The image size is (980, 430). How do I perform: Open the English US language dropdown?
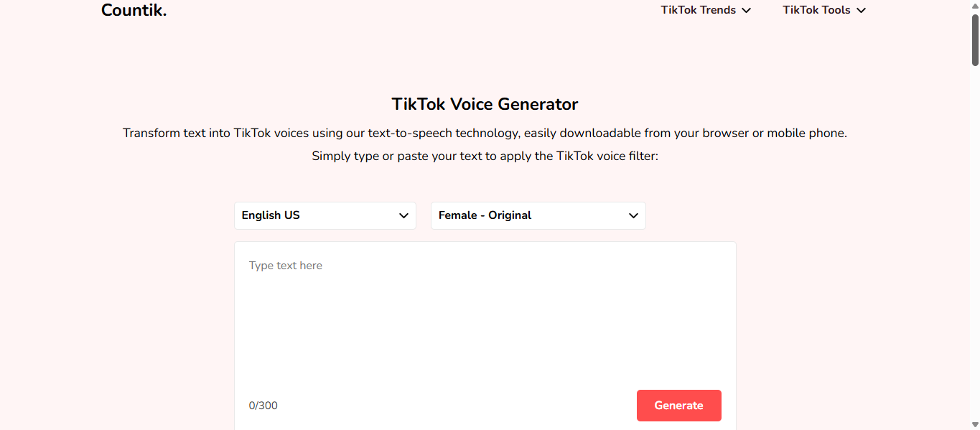(325, 215)
